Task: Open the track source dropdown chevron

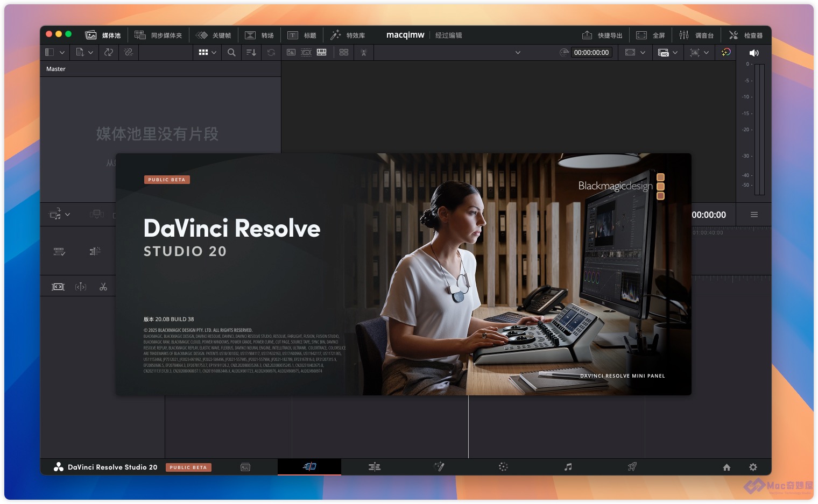Action: tap(67, 215)
